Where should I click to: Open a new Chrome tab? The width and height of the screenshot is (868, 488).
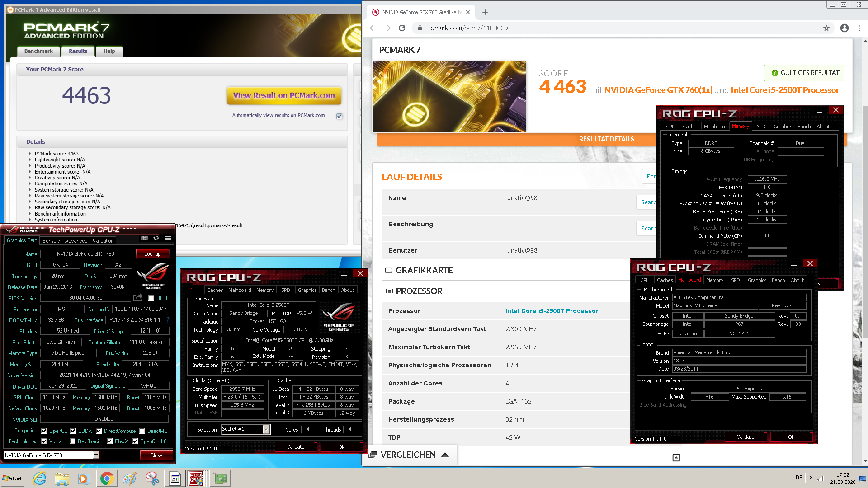point(485,12)
